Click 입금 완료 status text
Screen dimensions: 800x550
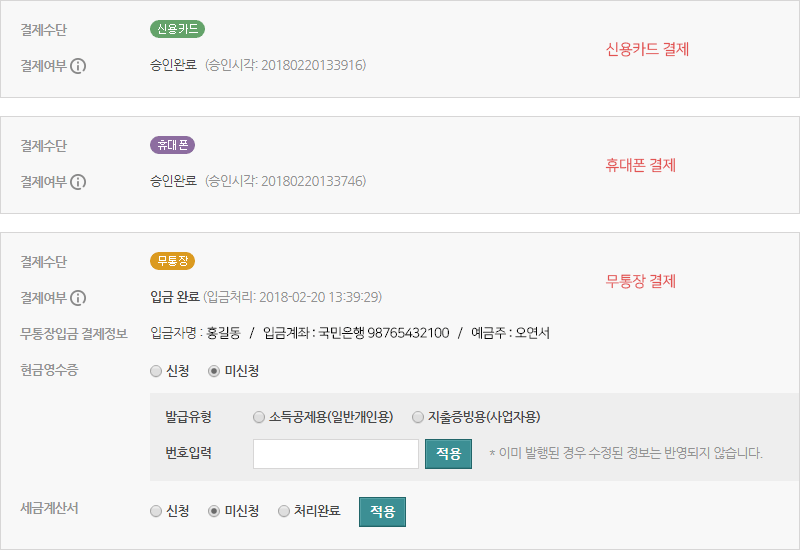click(175, 297)
